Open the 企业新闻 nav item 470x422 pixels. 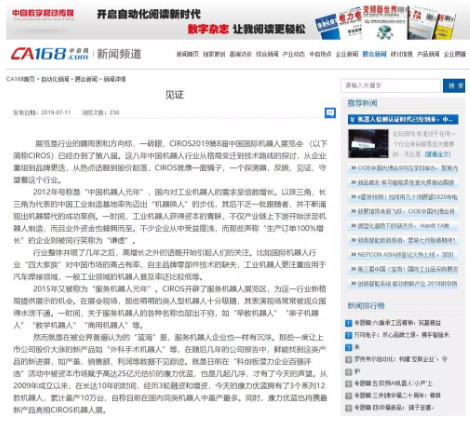[347, 54]
